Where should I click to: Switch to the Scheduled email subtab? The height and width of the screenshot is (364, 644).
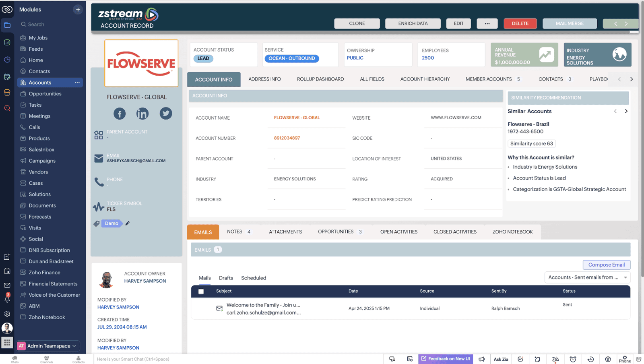254,278
